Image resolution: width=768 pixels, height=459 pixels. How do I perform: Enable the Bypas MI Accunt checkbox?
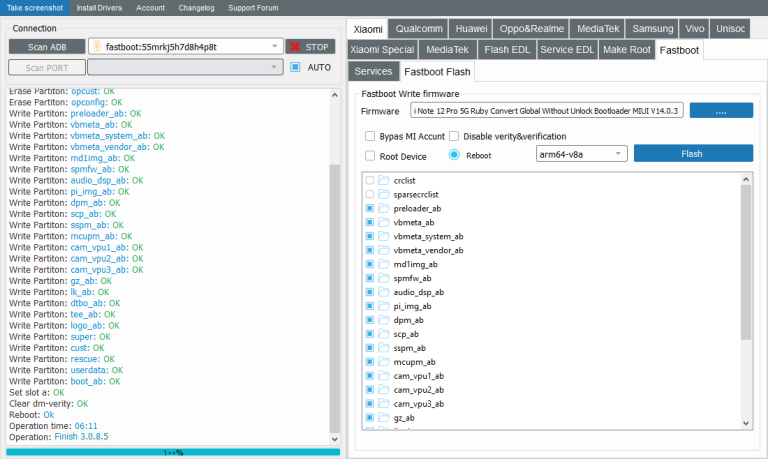tap(370, 136)
